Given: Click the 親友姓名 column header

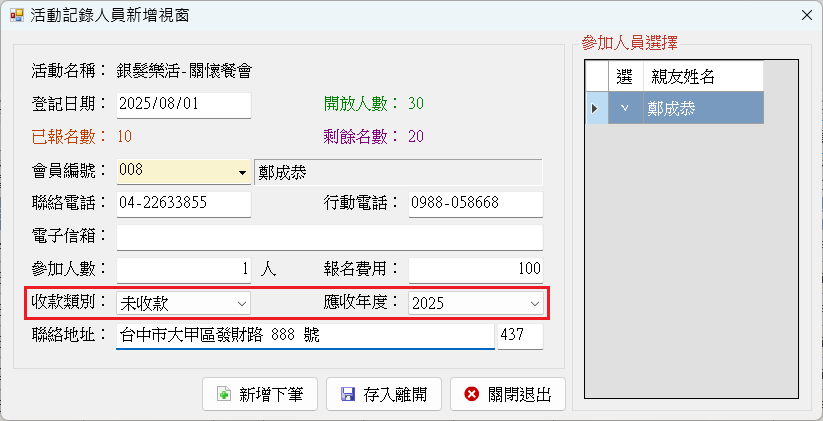Looking at the screenshot, I should click(703, 77).
